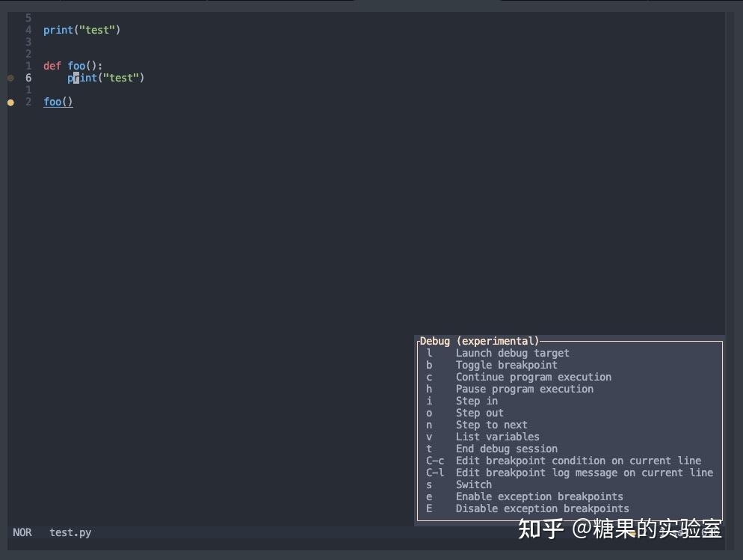Select "l Launch debug target" in the Debug menu
743x560 pixels.
pyautogui.click(x=512, y=353)
